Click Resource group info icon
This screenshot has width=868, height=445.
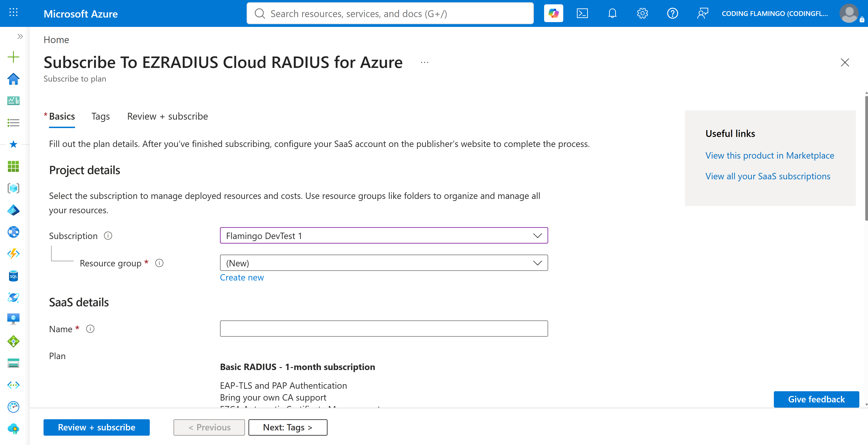[x=159, y=263]
